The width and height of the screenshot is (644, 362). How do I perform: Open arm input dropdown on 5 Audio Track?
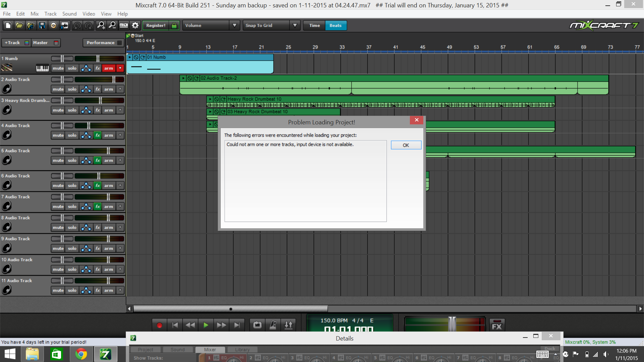[120, 161]
